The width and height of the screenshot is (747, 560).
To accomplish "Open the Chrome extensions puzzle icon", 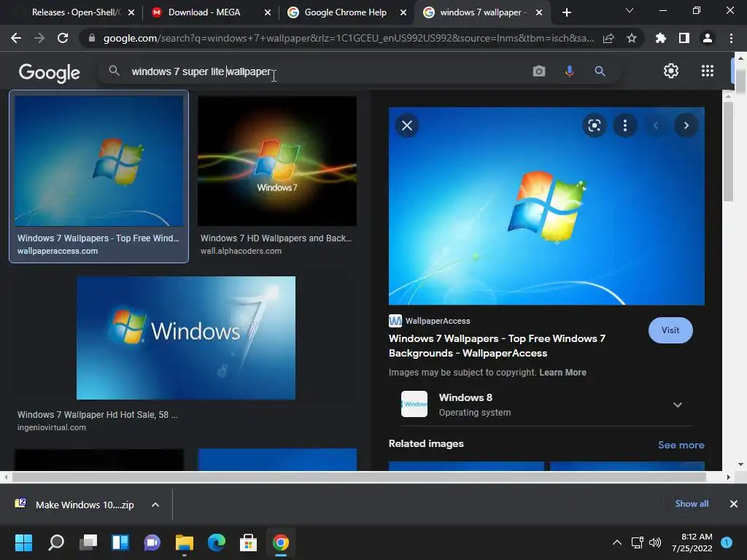I will click(660, 38).
